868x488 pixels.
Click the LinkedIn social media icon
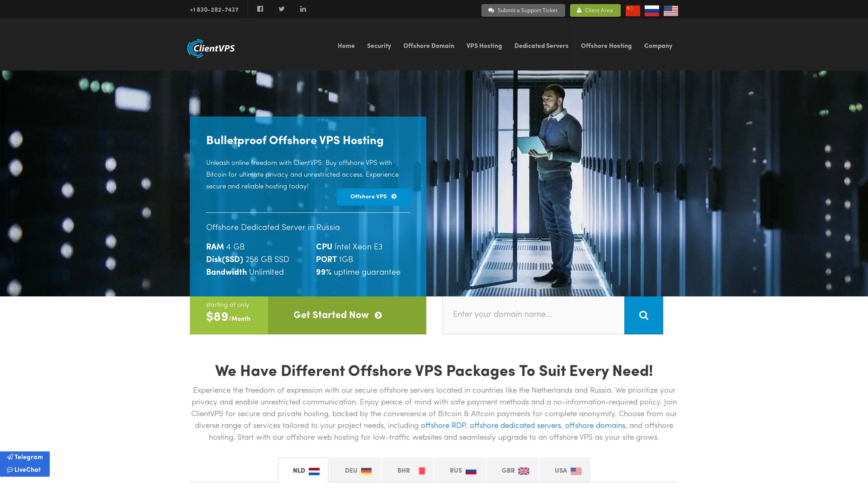click(x=302, y=9)
